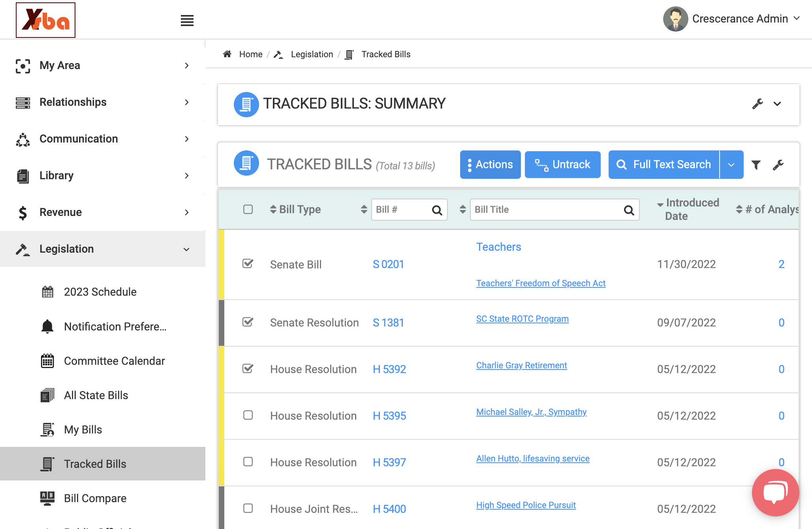812x529 pixels.
Task: Sort by the Bill # column arrows
Action: point(364,209)
